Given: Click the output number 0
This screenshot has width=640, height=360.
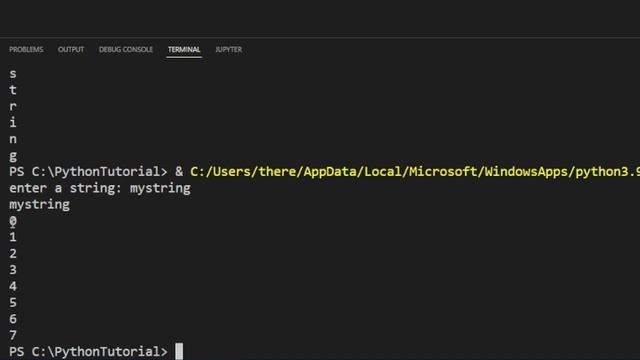Looking at the screenshot, I should pyautogui.click(x=13, y=221).
